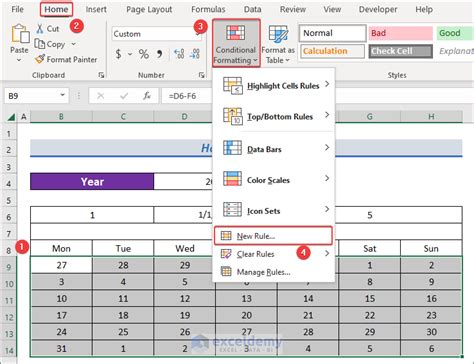Switch to the View tab

[332, 9]
